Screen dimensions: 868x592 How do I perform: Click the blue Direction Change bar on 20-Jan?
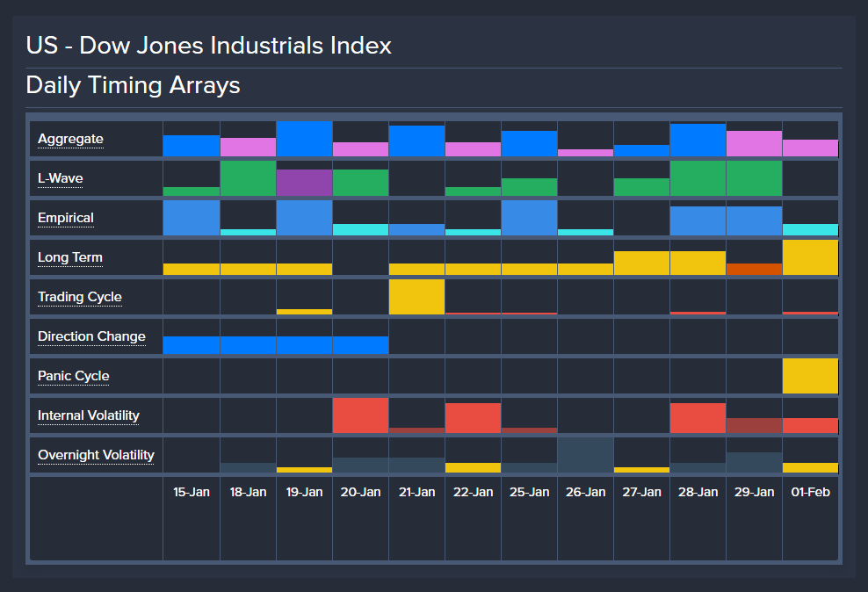[360, 344]
